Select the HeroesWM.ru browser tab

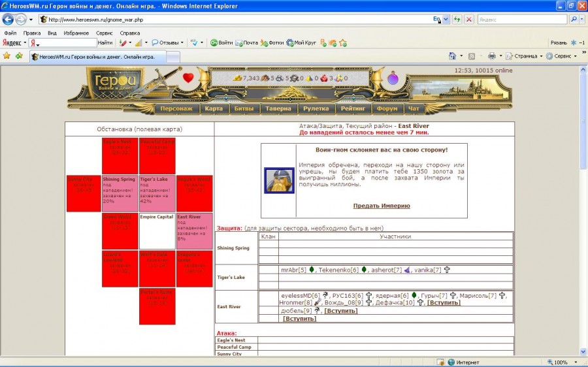coord(97,57)
